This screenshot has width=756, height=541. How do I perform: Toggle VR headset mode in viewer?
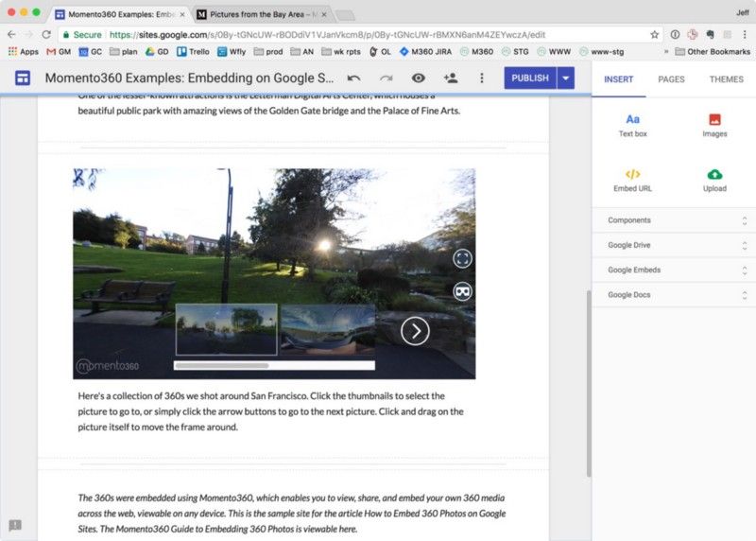pos(462,291)
